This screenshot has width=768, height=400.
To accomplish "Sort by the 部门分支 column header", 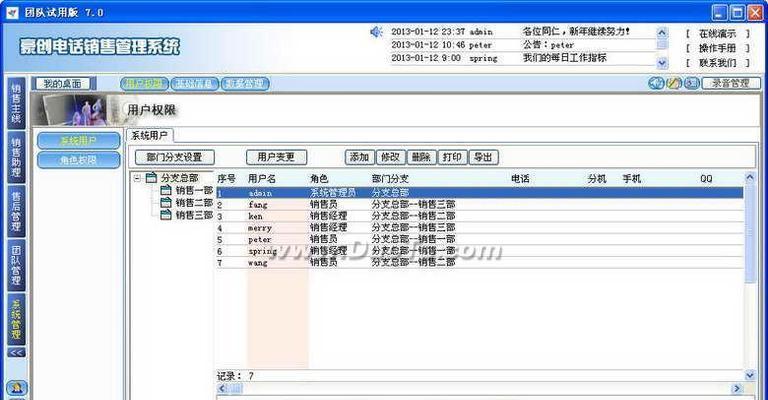I will point(390,179).
